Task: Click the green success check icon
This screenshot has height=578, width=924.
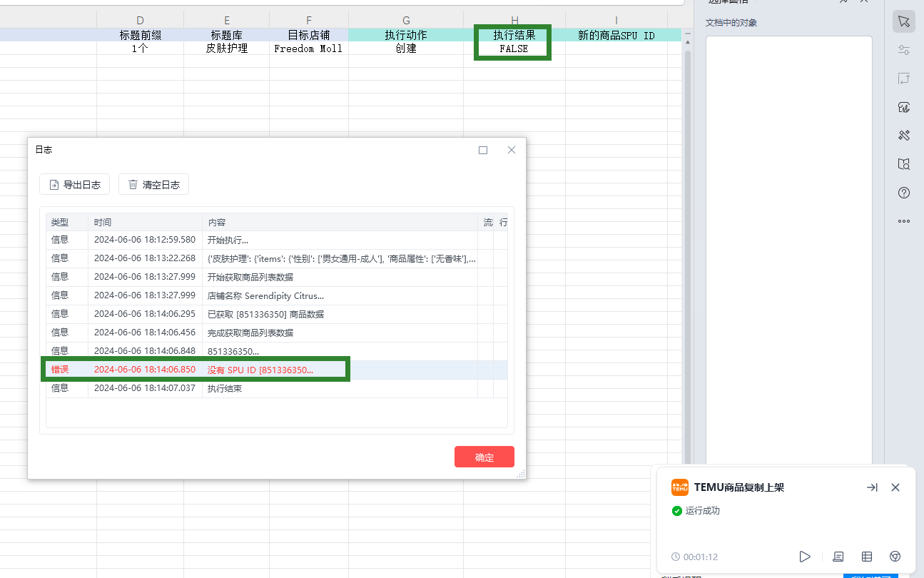Action: (x=677, y=511)
